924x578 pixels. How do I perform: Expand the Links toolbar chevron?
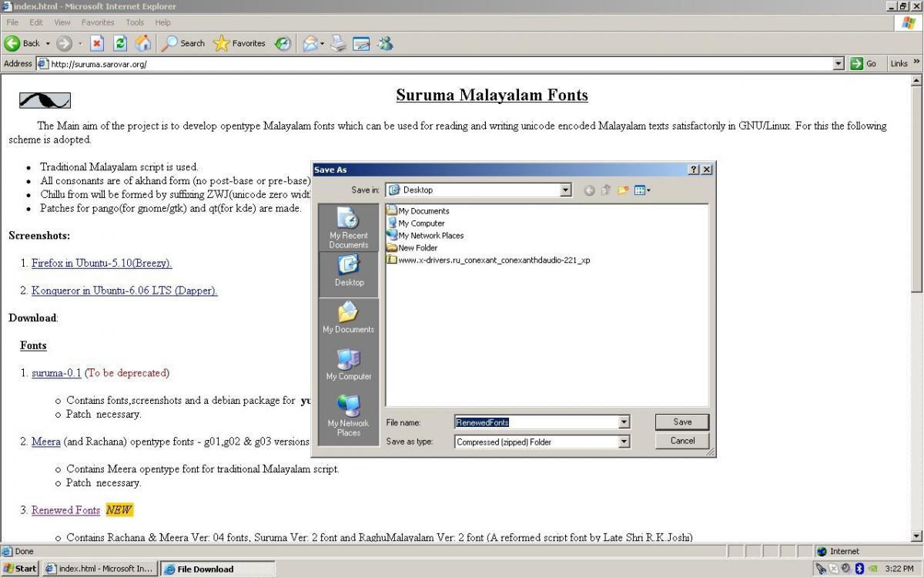point(916,62)
